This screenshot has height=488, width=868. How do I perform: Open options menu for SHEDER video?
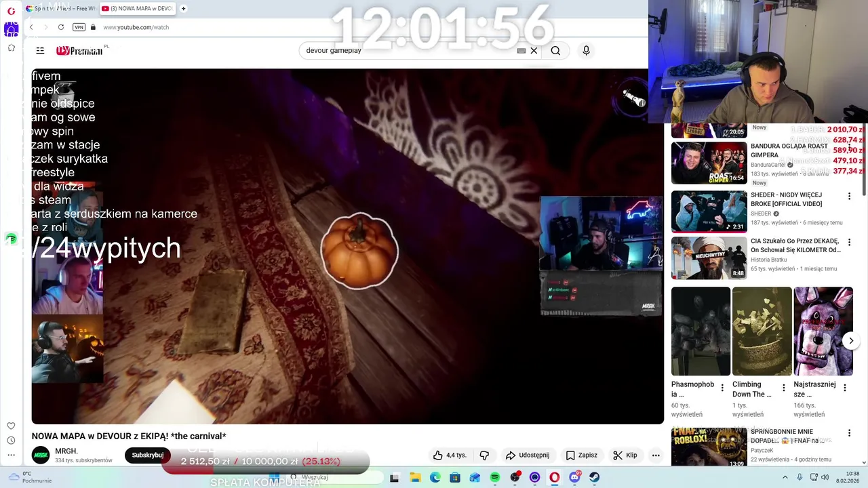(x=849, y=197)
